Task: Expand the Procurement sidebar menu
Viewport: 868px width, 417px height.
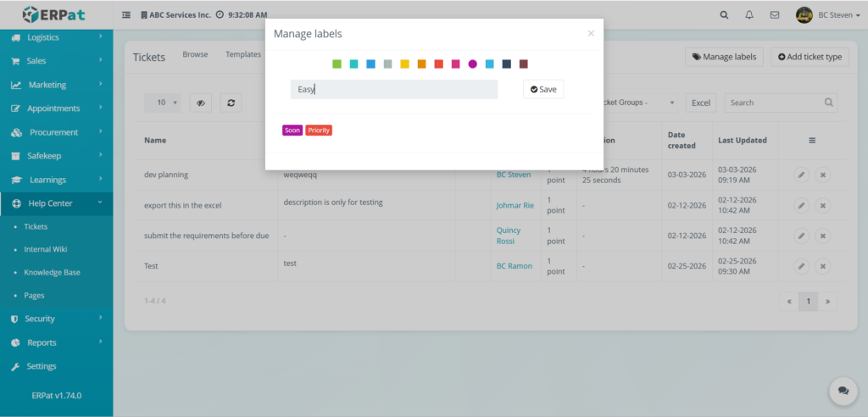Action: (57, 132)
